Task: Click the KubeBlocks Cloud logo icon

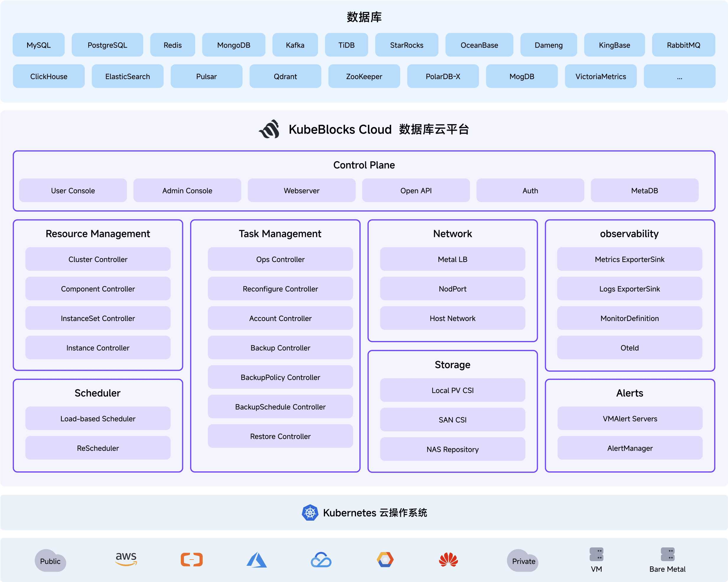Action: 270,129
